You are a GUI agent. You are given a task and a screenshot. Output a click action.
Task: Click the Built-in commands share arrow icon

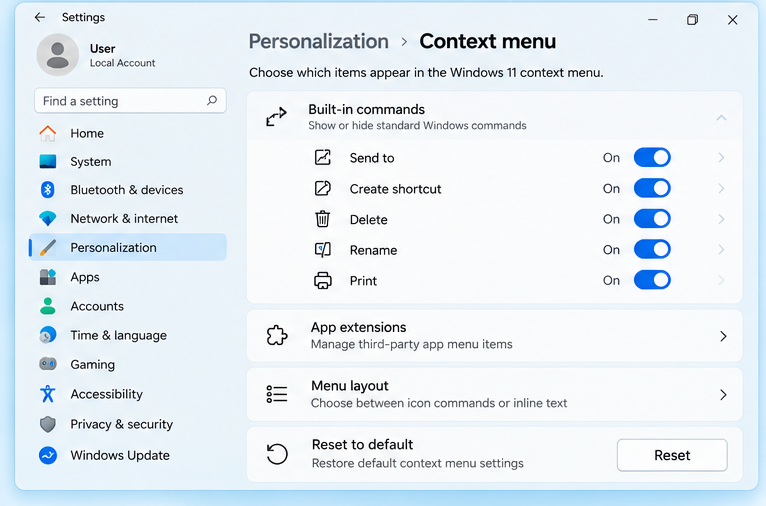click(277, 117)
